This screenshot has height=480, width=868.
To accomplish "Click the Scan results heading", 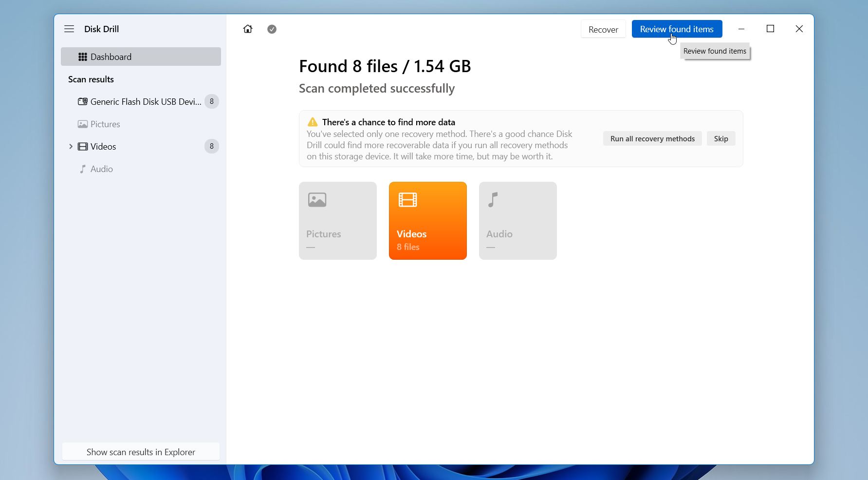I will pos(91,79).
